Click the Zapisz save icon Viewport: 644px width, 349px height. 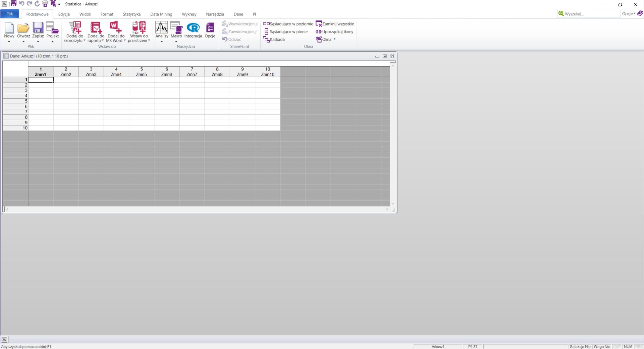click(x=38, y=28)
